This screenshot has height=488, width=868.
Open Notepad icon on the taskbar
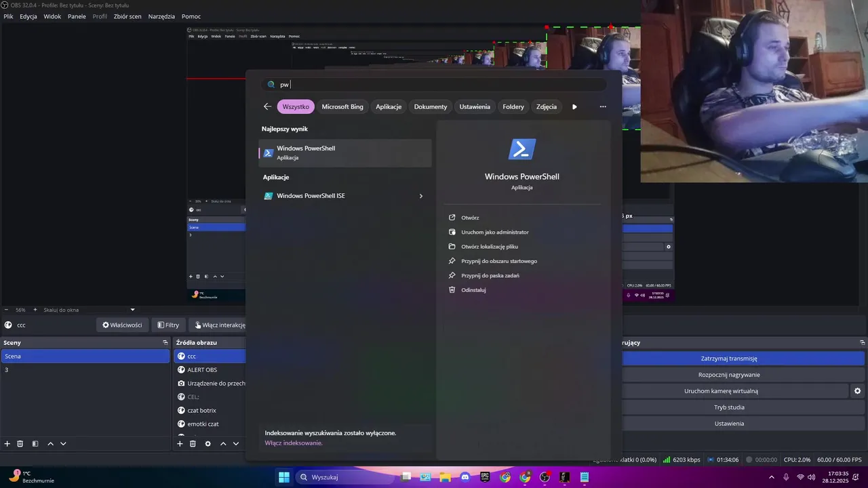coord(585,477)
